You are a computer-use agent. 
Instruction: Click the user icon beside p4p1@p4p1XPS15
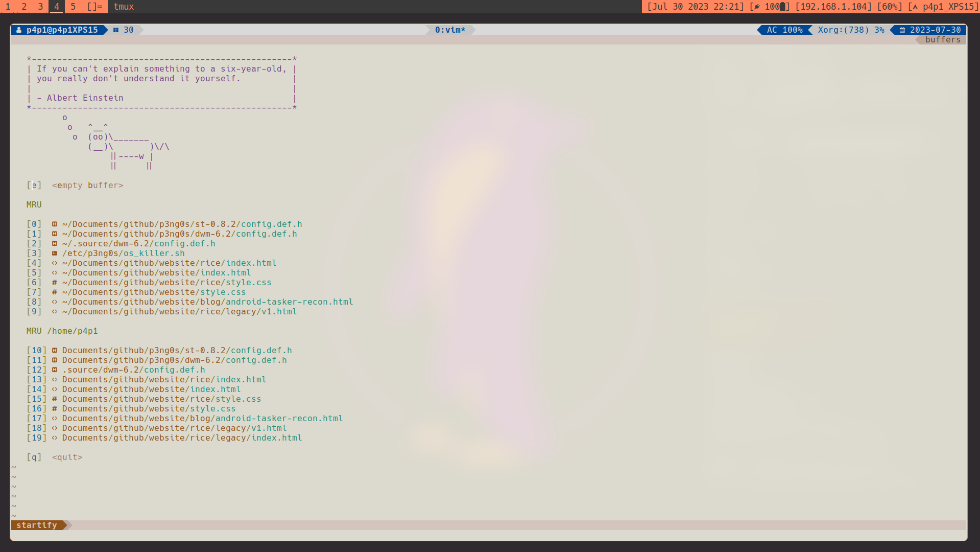(19, 30)
